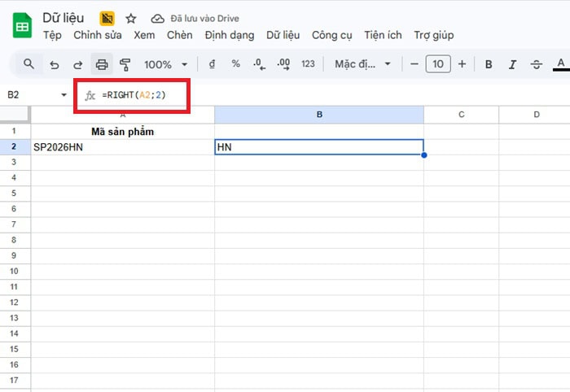Image resolution: width=570 pixels, height=392 pixels.
Task: Toggle bold formatting
Action: tap(489, 64)
